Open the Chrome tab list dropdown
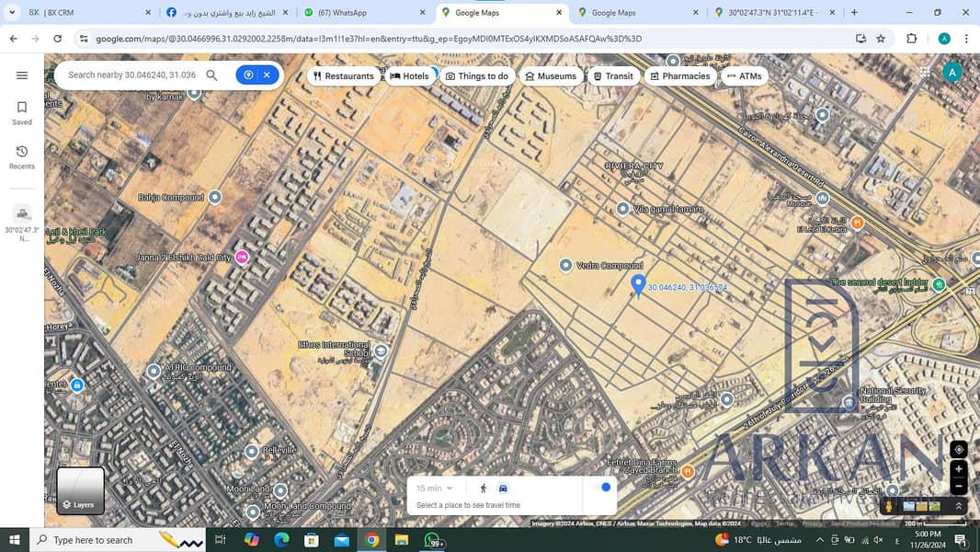 pos(11,13)
